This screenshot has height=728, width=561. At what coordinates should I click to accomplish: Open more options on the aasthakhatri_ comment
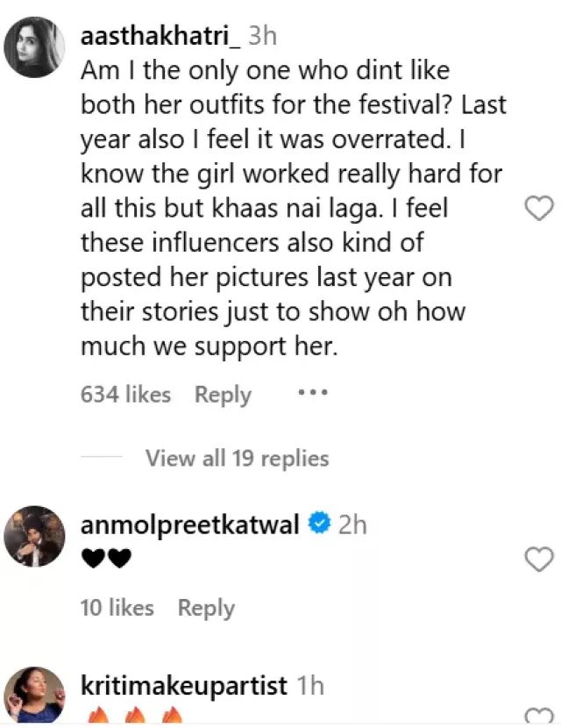(x=313, y=393)
